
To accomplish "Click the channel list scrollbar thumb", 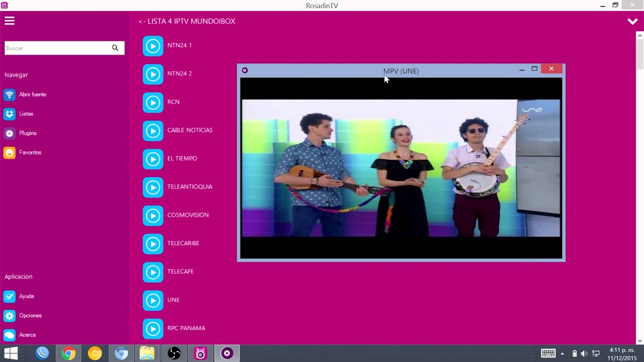I will tap(640, 54).
